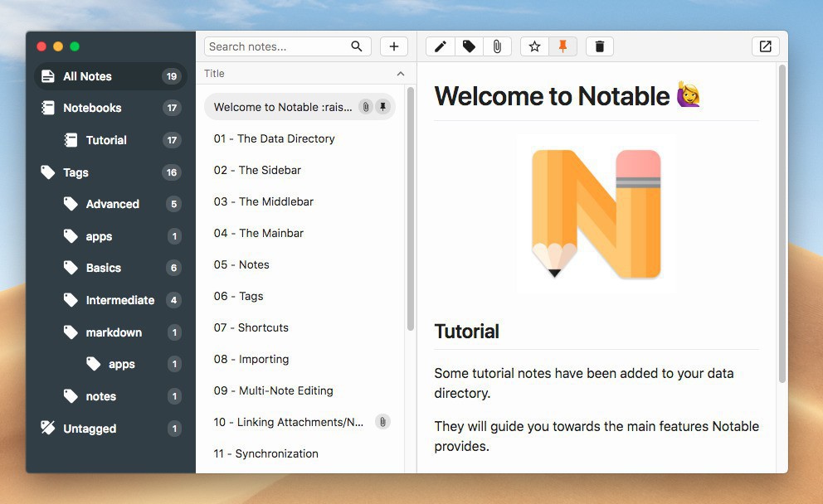Open note in separate window icon
Viewport: 823px width, 504px height.
point(765,46)
